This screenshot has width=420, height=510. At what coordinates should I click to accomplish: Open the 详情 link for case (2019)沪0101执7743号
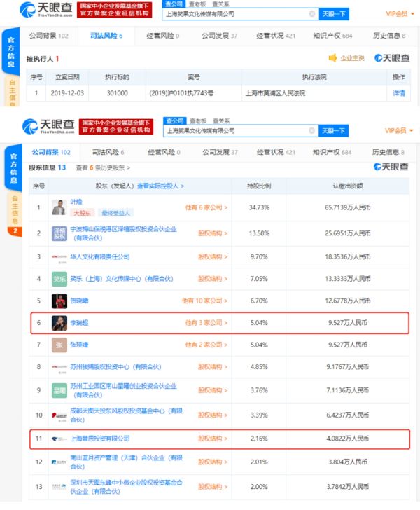tap(399, 93)
